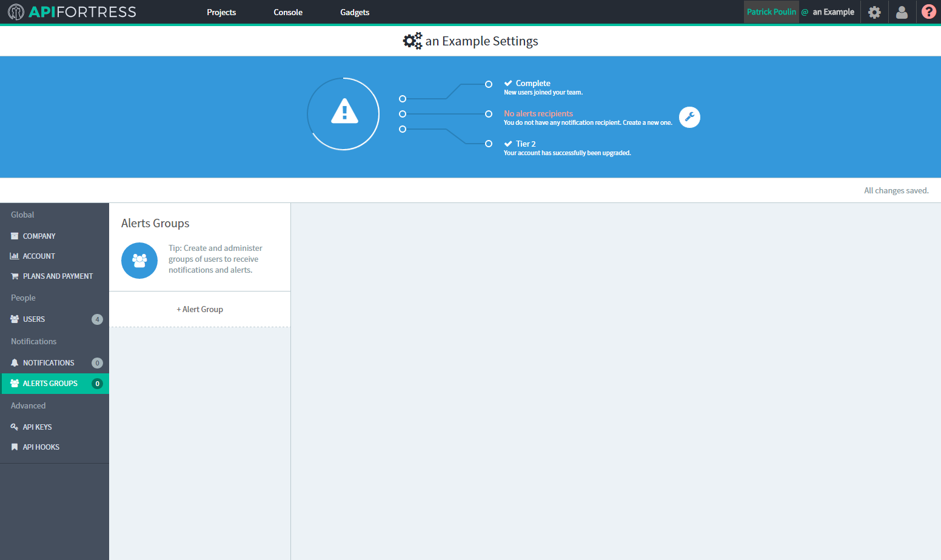Open the Projects menu
This screenshot has height=560, width=941.
coord(221,12)
